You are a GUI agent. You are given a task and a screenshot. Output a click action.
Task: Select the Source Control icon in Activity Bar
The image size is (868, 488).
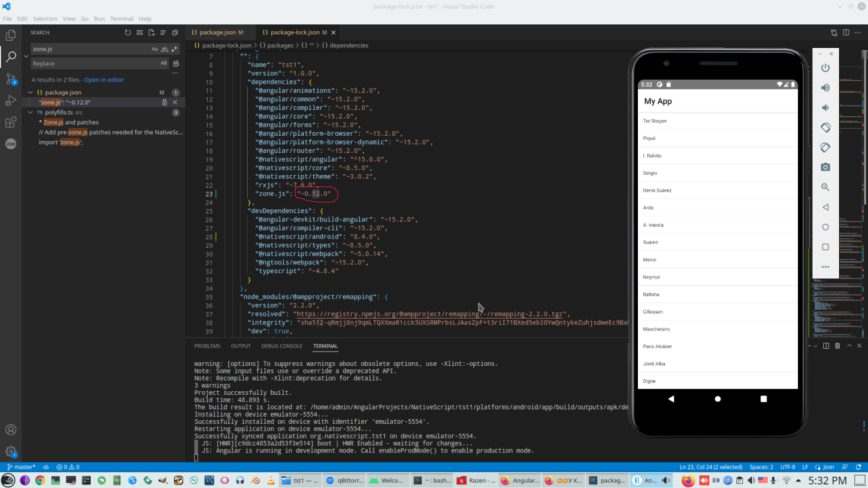(11, 78)
